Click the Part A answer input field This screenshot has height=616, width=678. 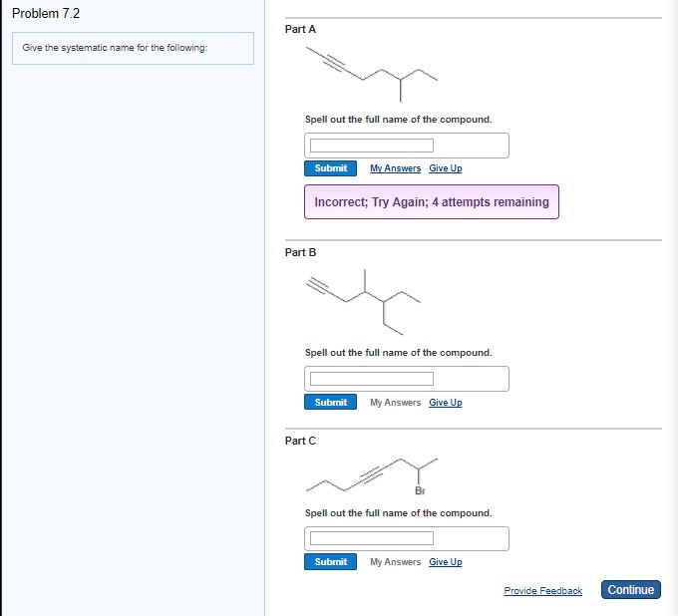click(371, 146)
